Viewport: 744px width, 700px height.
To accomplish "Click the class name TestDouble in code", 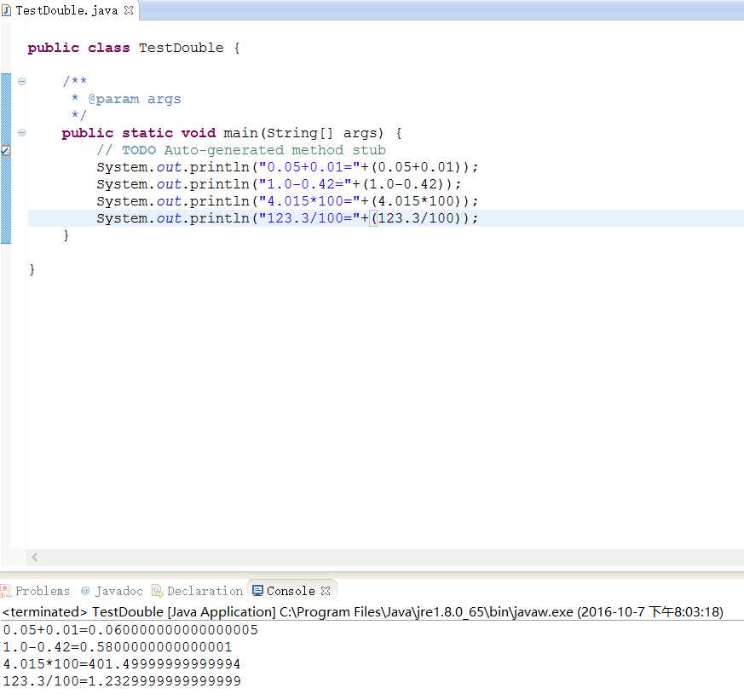I will [182, 48].
